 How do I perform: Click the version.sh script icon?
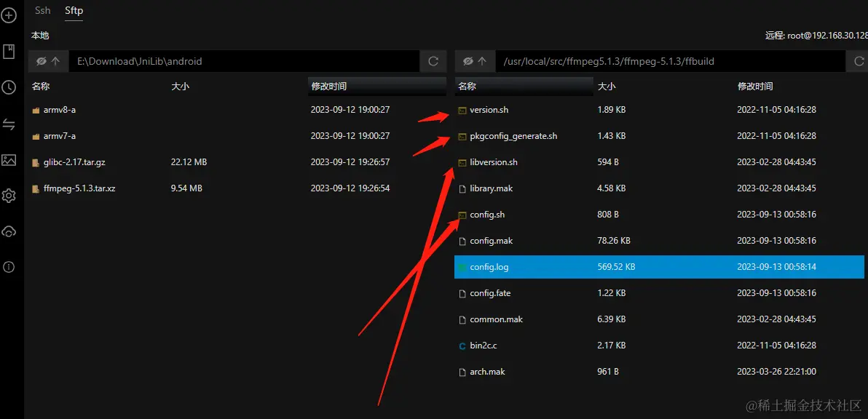462,110
